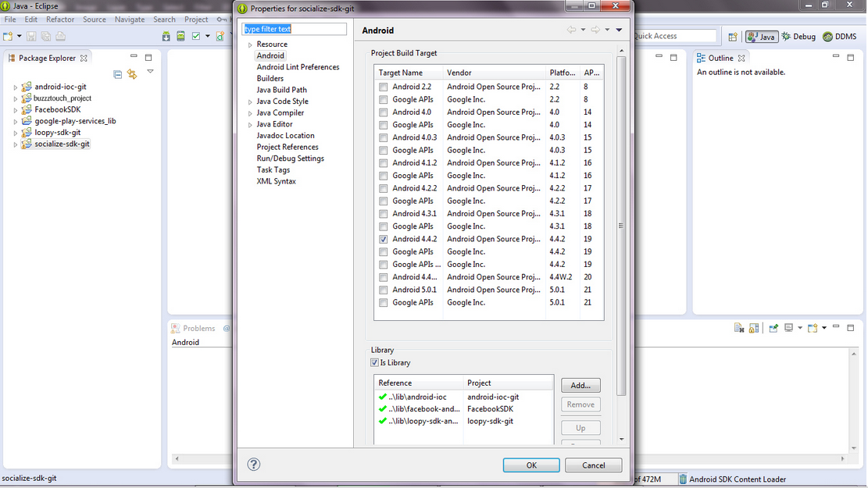Minimize the Outline view panel
The height and width of the screenshot is (488, 868).
coord(836,57)
